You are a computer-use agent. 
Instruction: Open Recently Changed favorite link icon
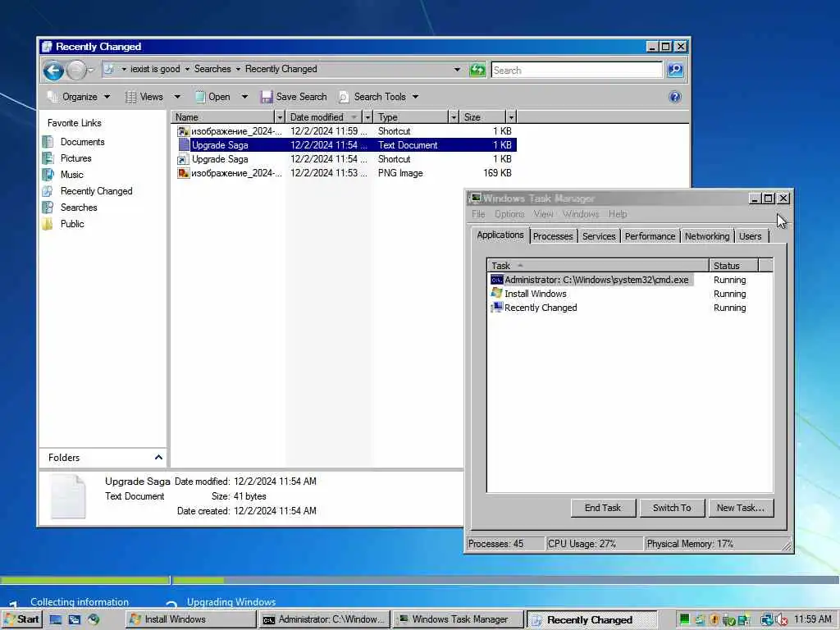coord(48,191)
